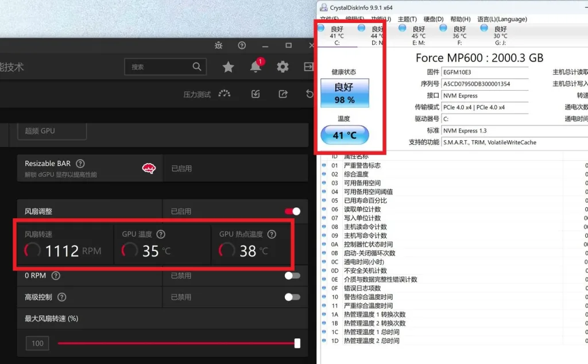588x364 pixels.
Task: Click the stress test gauge icon
Action: [225, 94]
